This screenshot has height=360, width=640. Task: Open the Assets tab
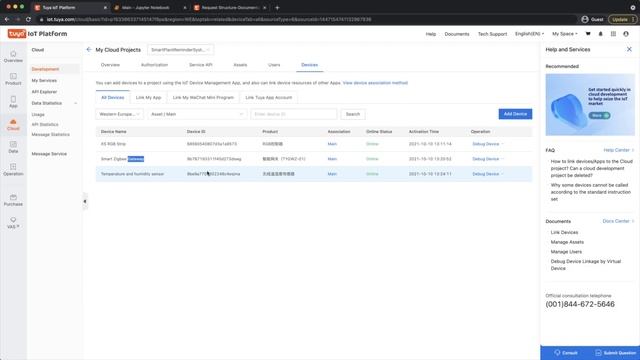tap(240, 65)
